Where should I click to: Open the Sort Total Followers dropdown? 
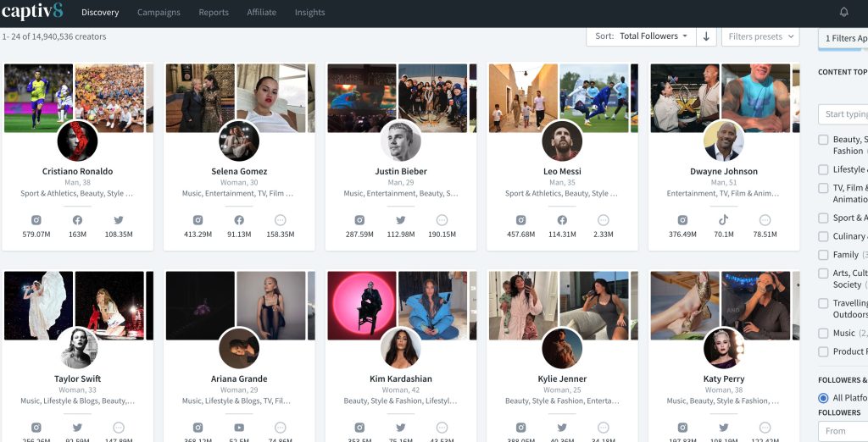(x=641, y=36)
